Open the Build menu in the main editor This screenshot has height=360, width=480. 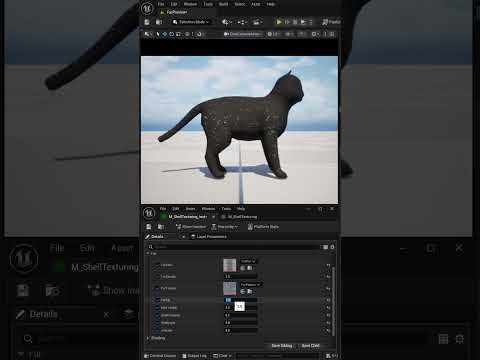tap(223, 4)
